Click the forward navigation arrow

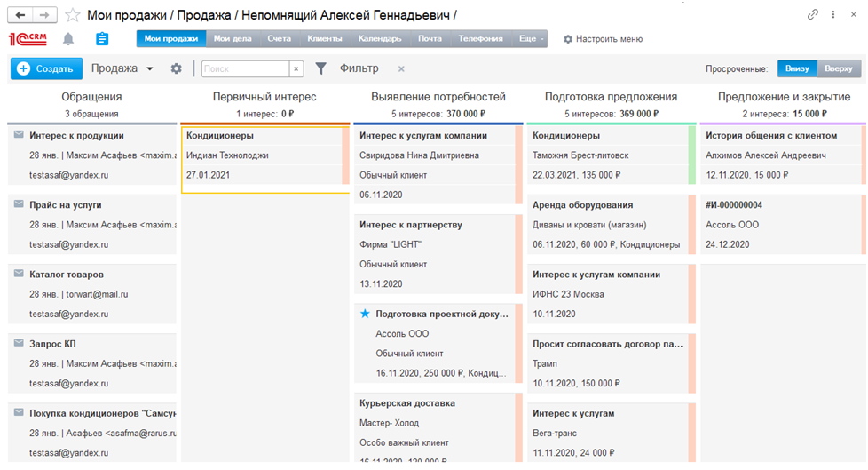pos(45,15)
